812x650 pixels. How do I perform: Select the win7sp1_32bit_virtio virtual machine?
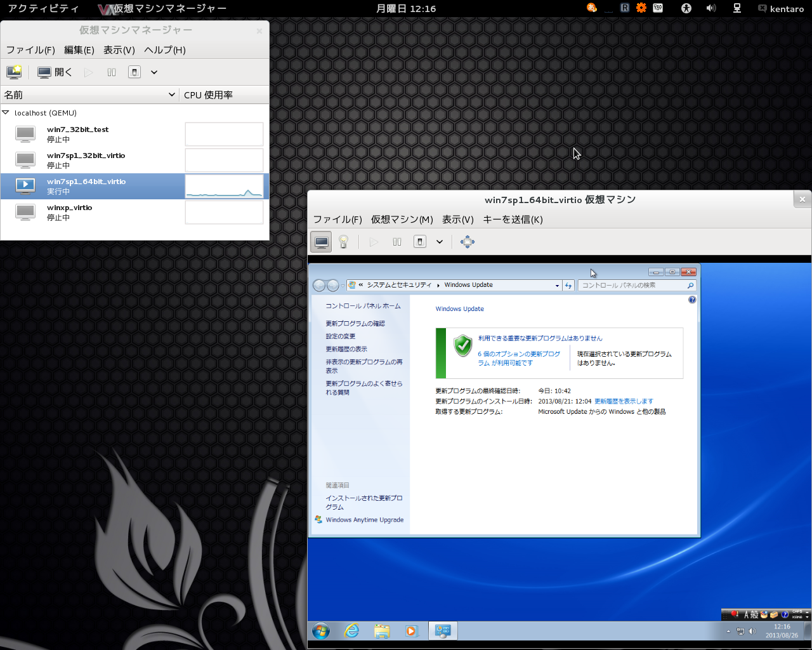134,160
